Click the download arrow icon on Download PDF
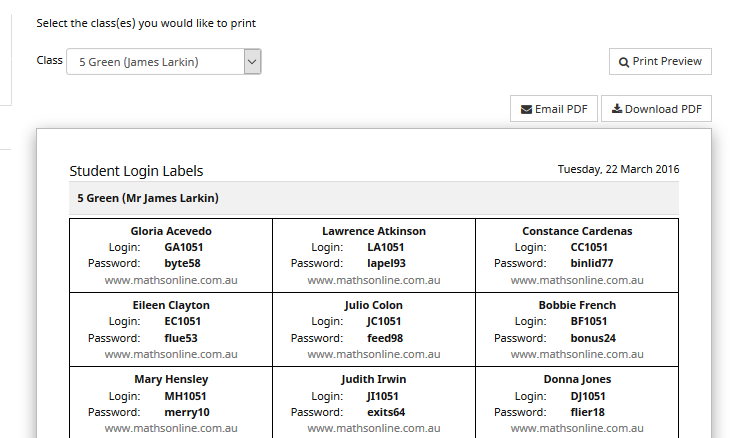 pyautogui.click(x=617, y=109)
